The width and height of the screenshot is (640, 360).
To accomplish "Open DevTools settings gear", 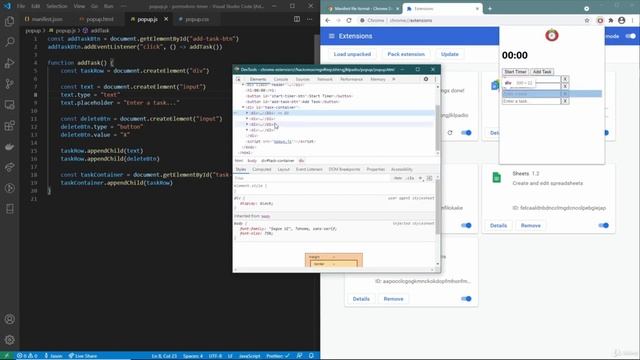I will coord(426,79).
